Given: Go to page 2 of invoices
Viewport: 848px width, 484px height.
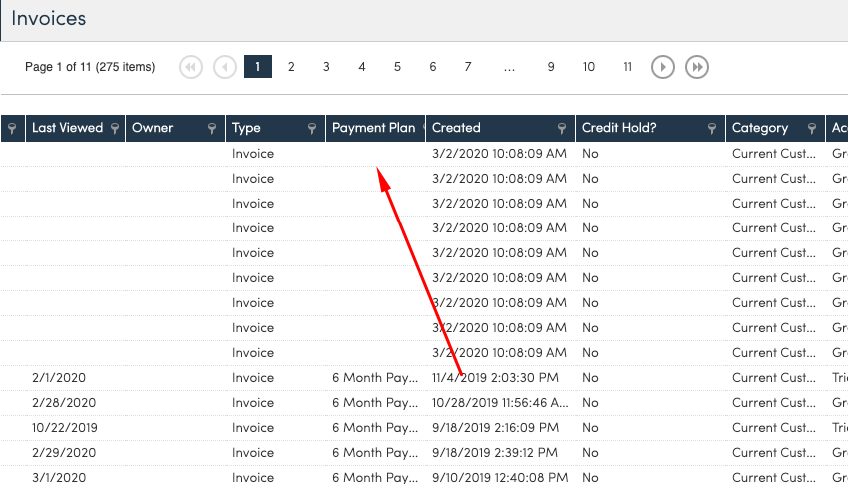Looking at the screenshot, I should click(291, 67).
